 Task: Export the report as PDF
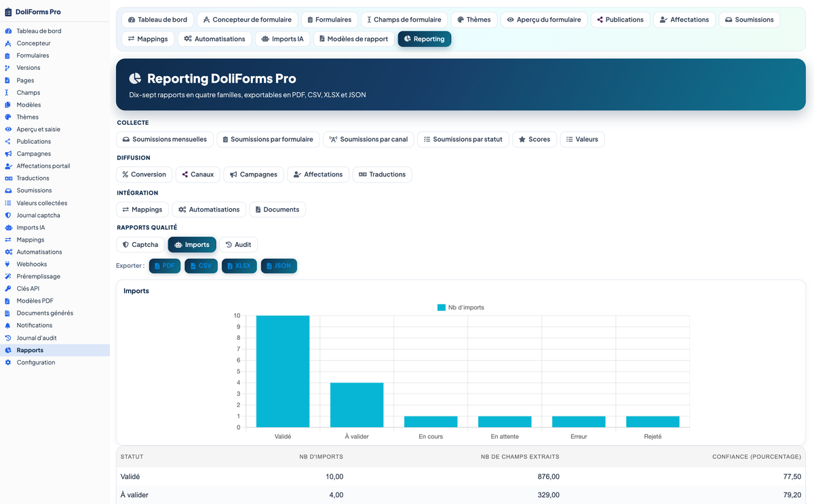click(x=165, y=266)
